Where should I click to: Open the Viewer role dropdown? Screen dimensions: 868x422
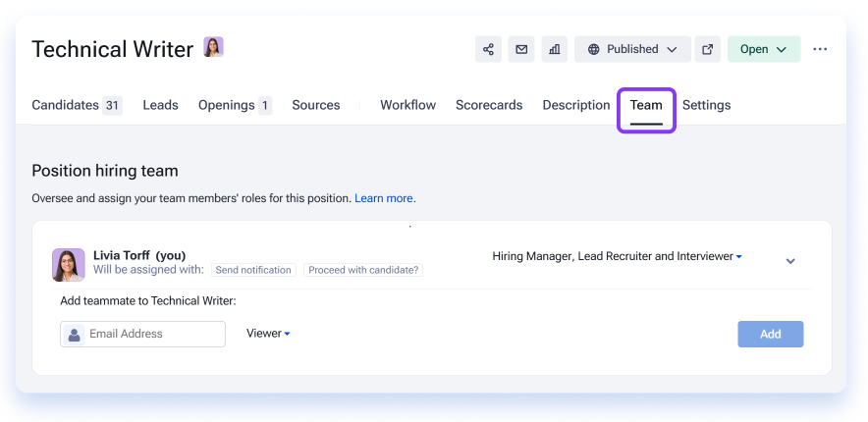coord(268,334)
